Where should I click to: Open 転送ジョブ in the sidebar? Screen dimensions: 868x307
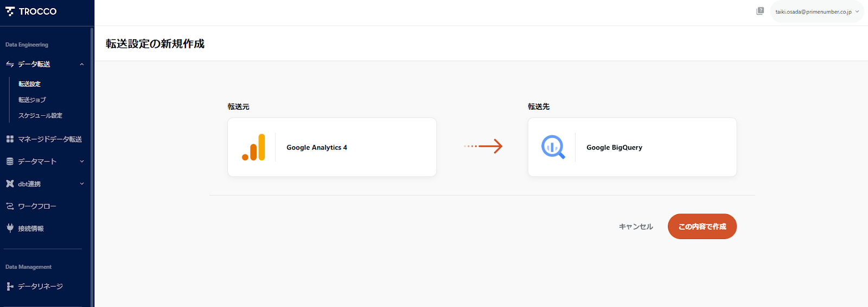tap(32, 100)
